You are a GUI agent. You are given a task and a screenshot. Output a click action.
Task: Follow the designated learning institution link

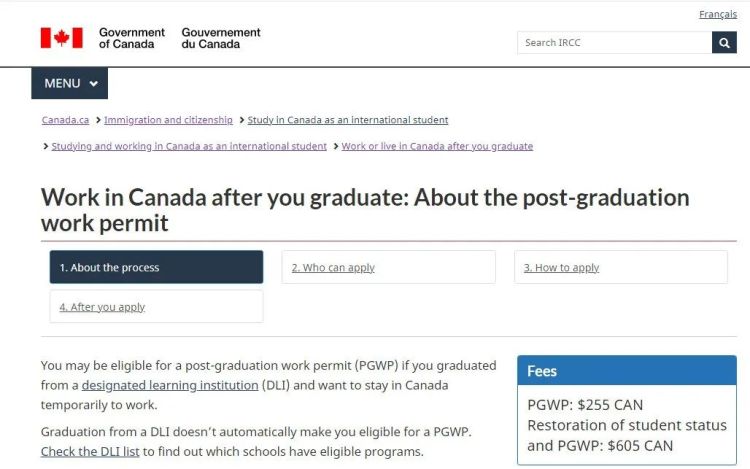click(169, 385)
